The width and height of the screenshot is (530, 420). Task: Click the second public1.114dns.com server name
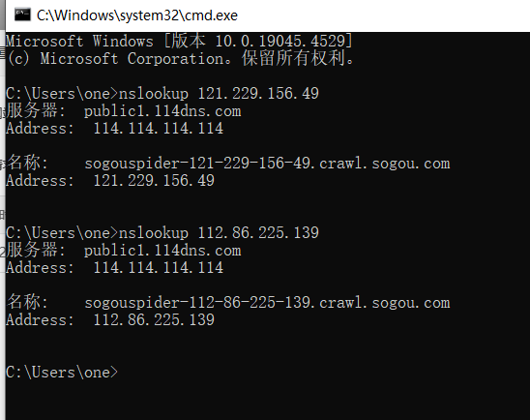coord(162,251)
